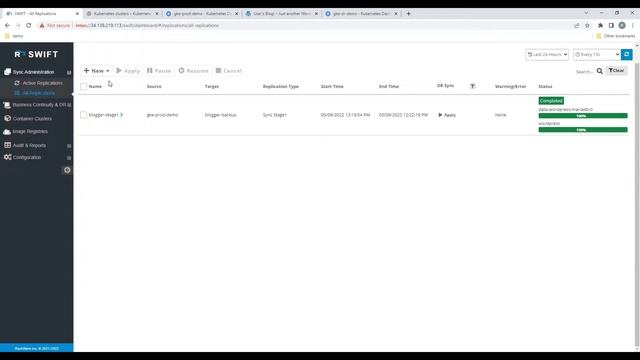Sort by the End Time column header

pyautogui.click(x=389, y=87)
